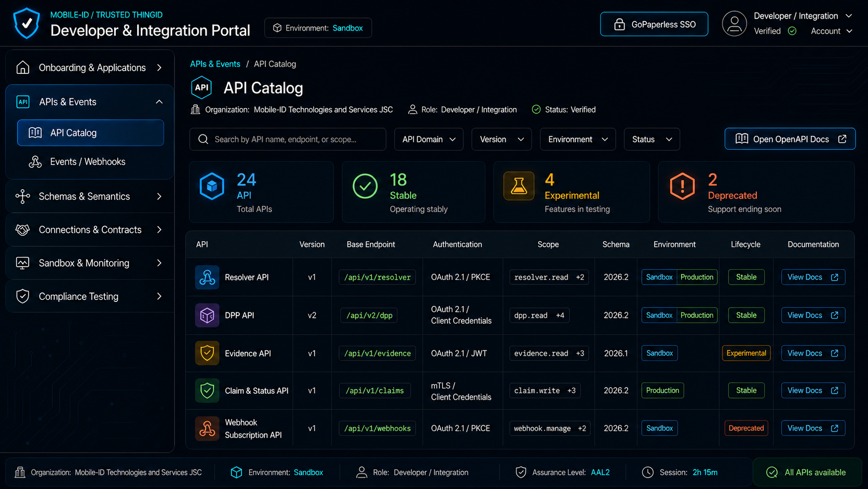Open Compliance Testing menu
The height and width of the screenshot is (489, 868).
[90, 296]
